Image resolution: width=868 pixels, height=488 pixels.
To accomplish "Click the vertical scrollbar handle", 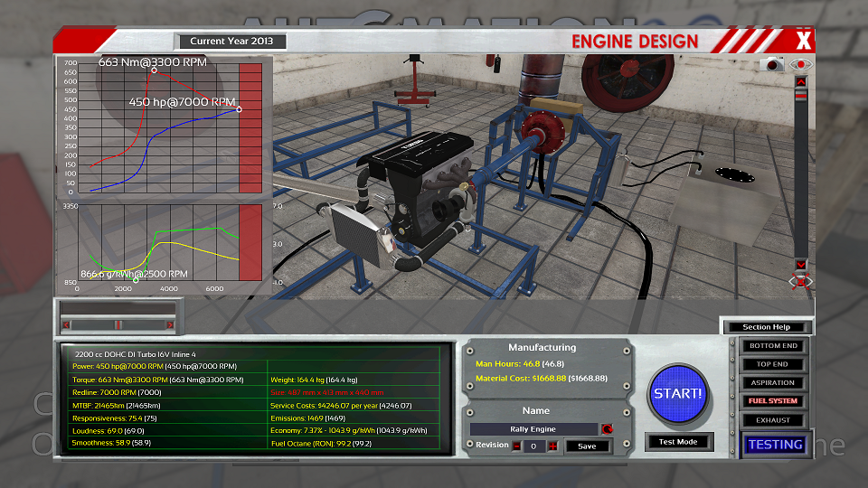I will coord(800,96).
